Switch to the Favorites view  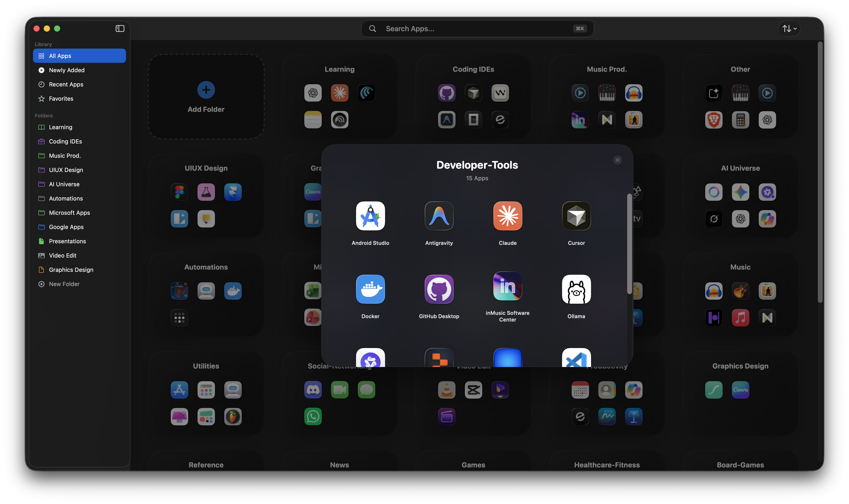pos(61,98)
